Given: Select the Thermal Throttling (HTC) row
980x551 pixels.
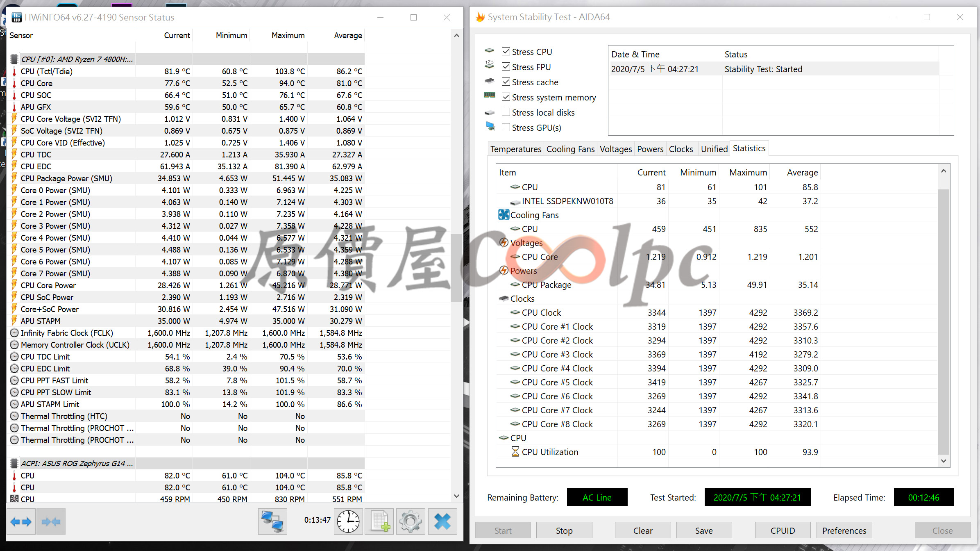Looking at the screenshot, I should tap(186, 416).
